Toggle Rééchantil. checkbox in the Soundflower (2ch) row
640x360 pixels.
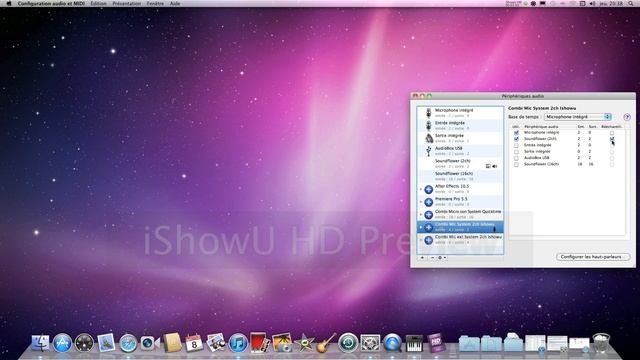pyautogui.click(x=611, y=139)
